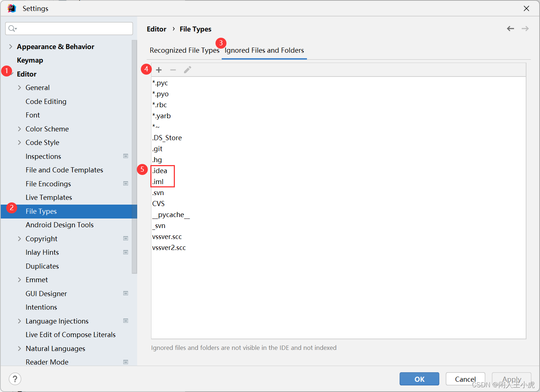Select File Types in tree
This screenshot has height=392, width=540.
[69, 211]
